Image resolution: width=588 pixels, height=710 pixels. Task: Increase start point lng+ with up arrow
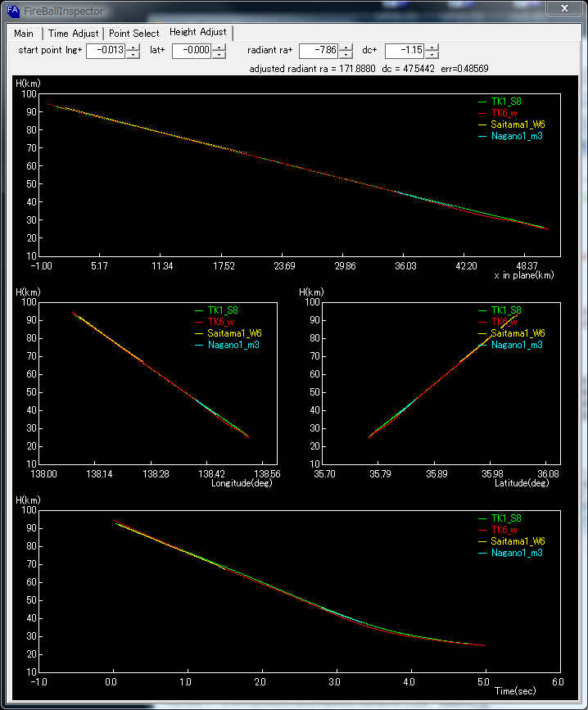133,47
